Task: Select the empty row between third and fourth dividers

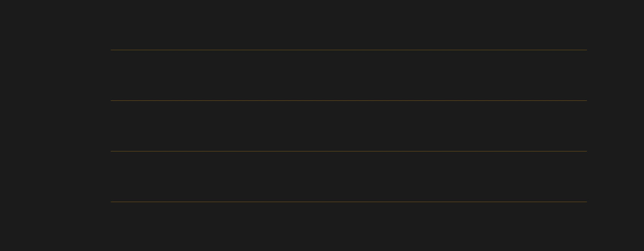Action: click(x=349, y=176)
